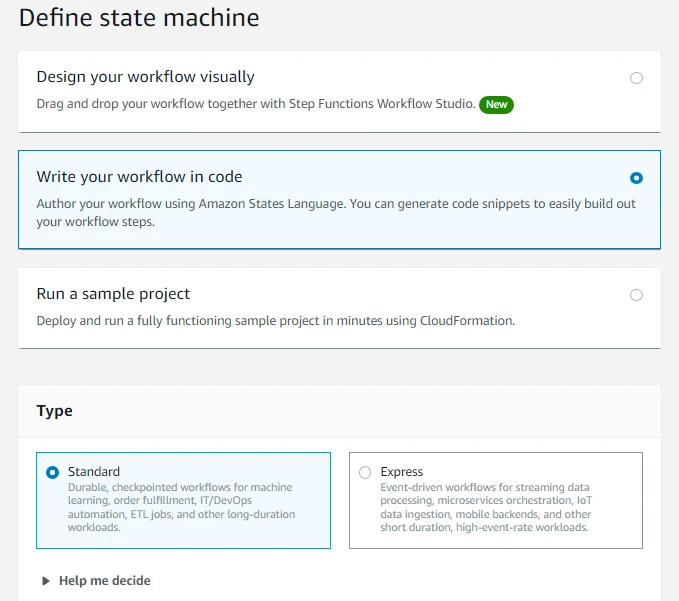679x601 pixels.
Task: Click the 'Drag and drop your workflow' description
Action: pos(255,104)
